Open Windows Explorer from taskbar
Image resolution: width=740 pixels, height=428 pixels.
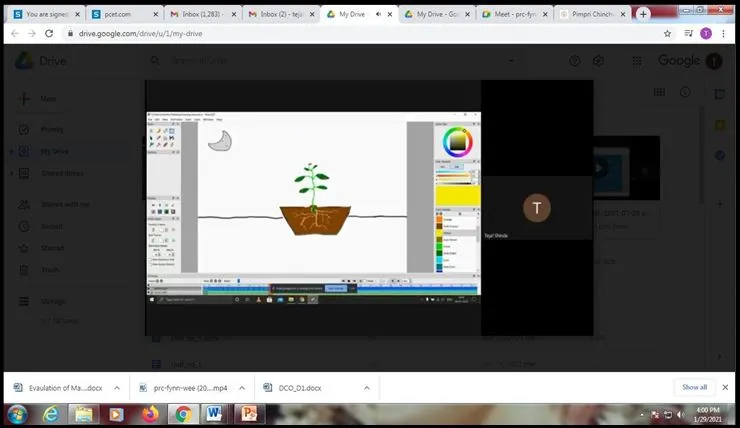(84, 415)
